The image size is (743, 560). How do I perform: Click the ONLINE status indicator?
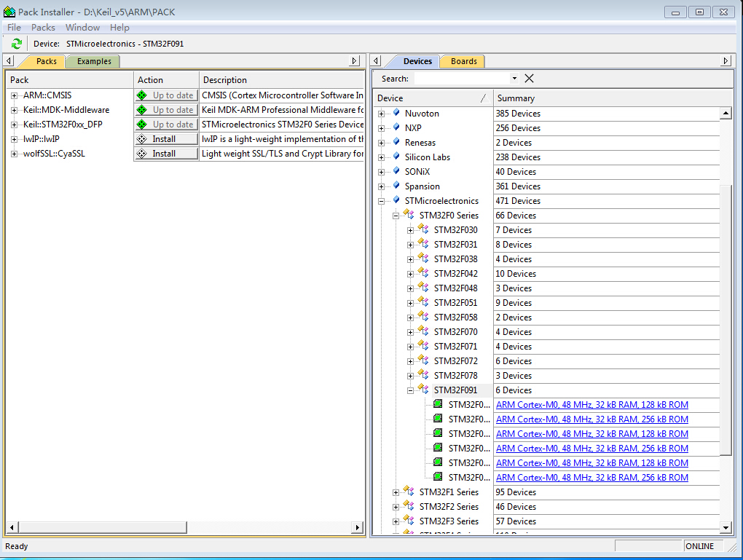tap(699, 546)
